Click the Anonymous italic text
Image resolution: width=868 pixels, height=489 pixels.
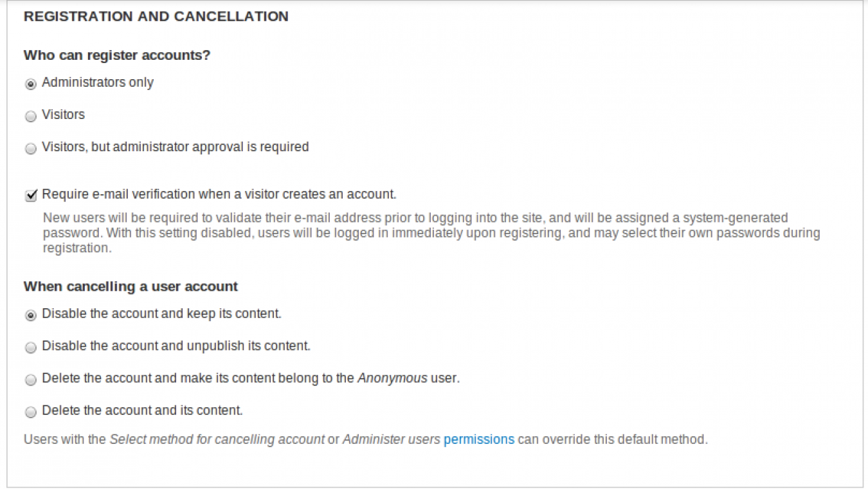pyautogui.click(x=390, y=378)
